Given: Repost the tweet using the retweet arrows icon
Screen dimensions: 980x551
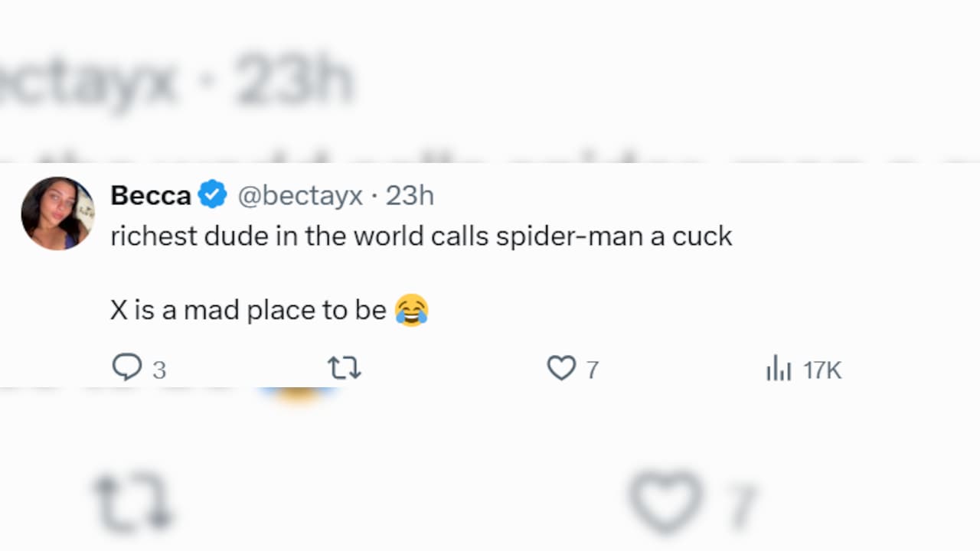Looking at the screenshot, I should 345,369.
